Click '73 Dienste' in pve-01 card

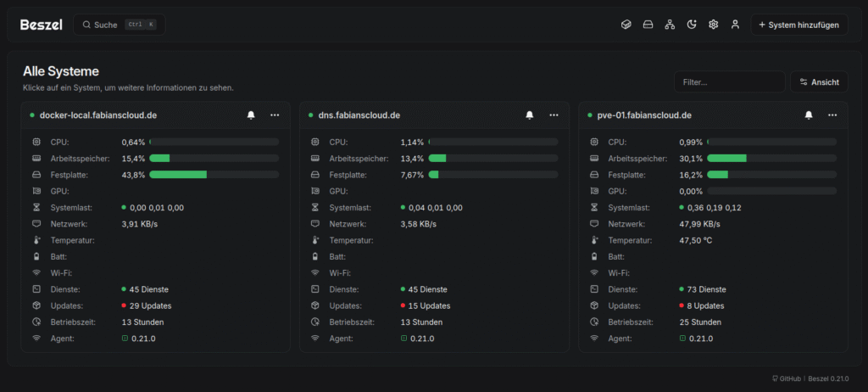(x=707, y=289)
